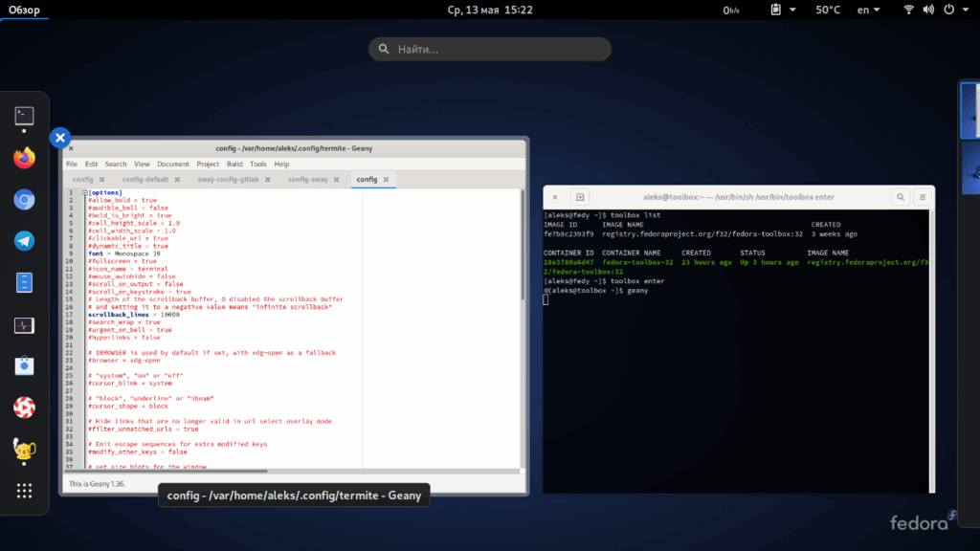
Task: Open the File menu in Geany
Action: [72, 164]
